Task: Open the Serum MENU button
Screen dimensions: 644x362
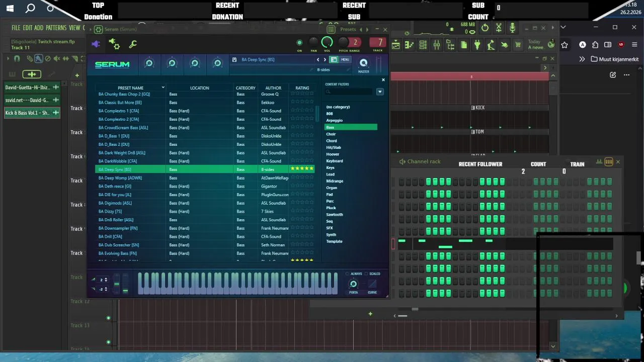Action: coord(345,59)
